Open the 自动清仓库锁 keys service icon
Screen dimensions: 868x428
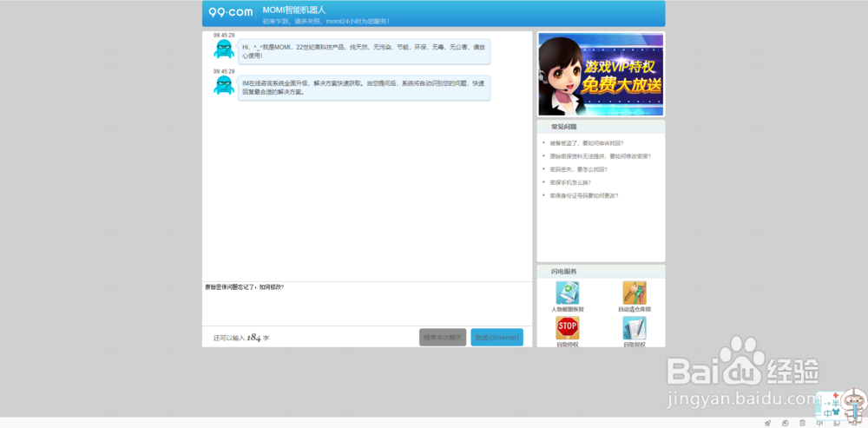pyautogui.click(x=635, y=293)
